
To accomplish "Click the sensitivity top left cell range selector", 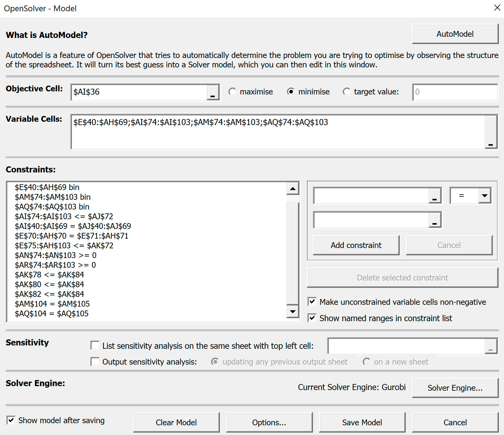I will (x=491, y=346).
